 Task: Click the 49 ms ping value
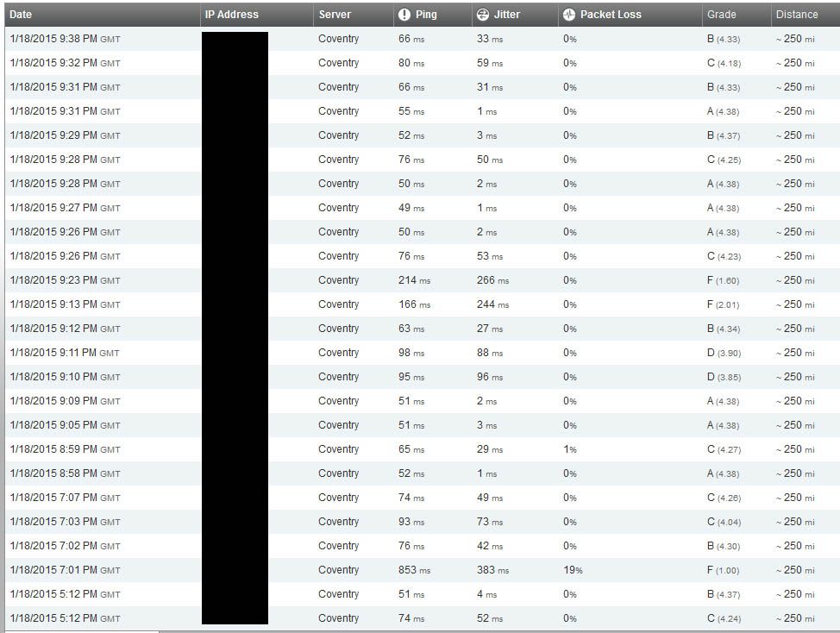coord(411,208)
